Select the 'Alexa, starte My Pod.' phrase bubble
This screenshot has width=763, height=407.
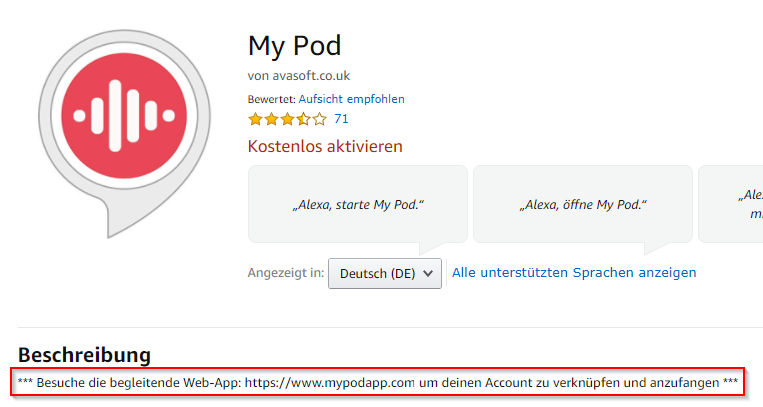(x=358, y=204)
